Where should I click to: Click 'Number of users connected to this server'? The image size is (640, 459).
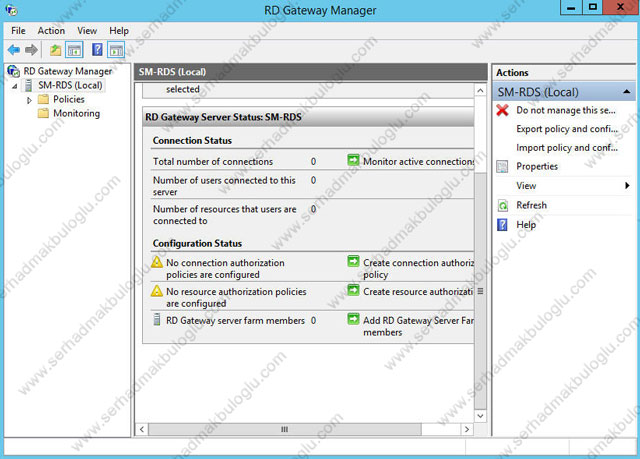point(224,186)
